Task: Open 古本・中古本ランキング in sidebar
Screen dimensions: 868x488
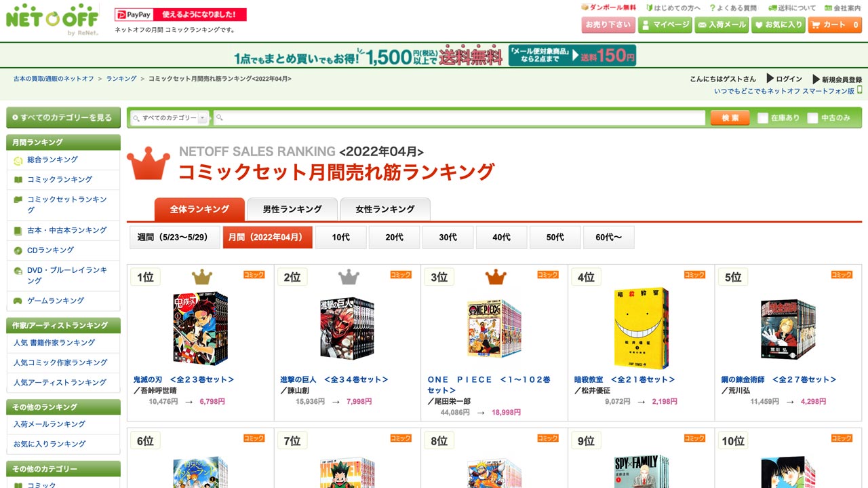Action: 67,230
